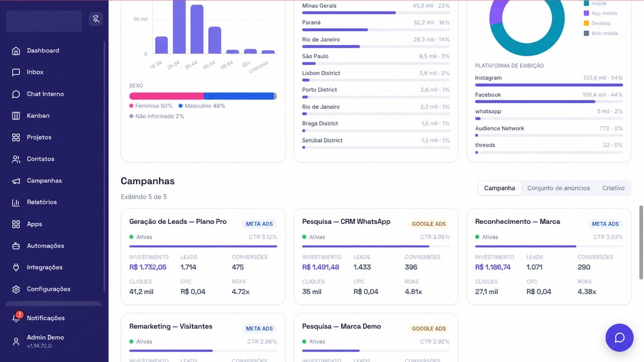Click the page vertical scrollbar thumb

(641, 242)
